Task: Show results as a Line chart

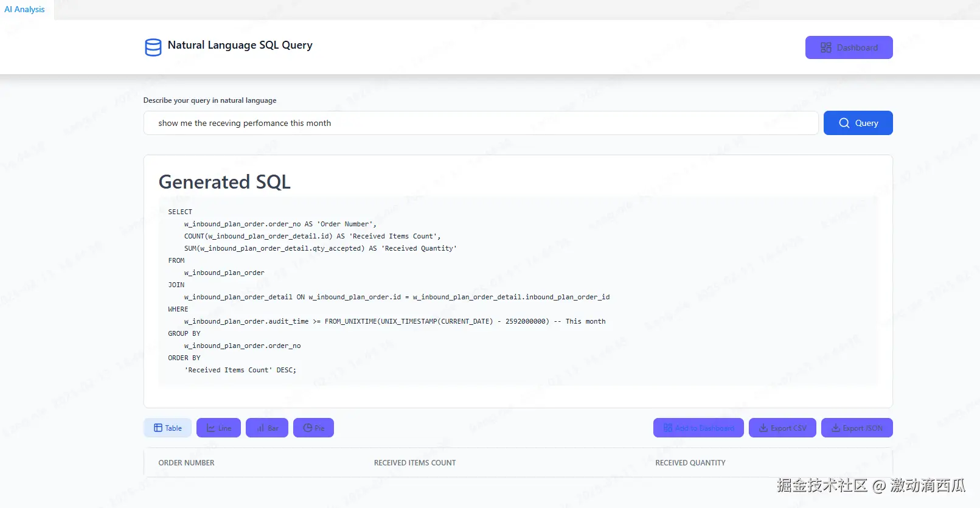Action: pyautogui.click(x=218, y=428)
